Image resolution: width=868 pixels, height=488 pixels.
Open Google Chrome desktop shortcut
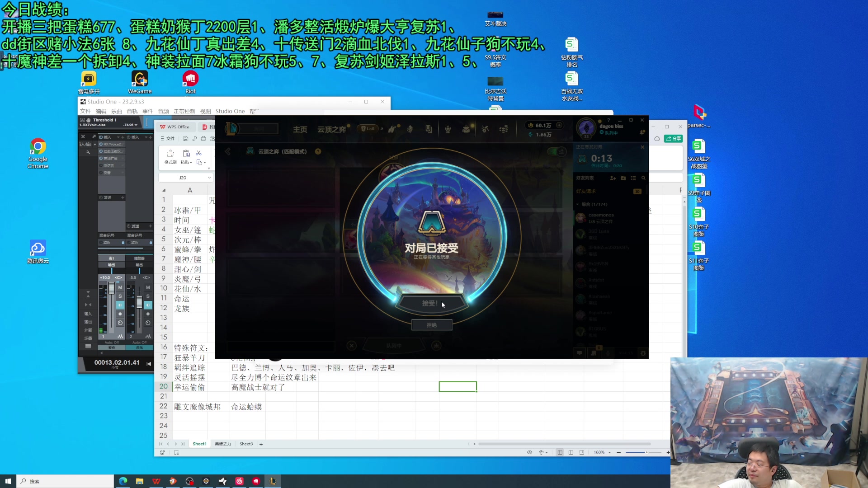tap(38, 154)
